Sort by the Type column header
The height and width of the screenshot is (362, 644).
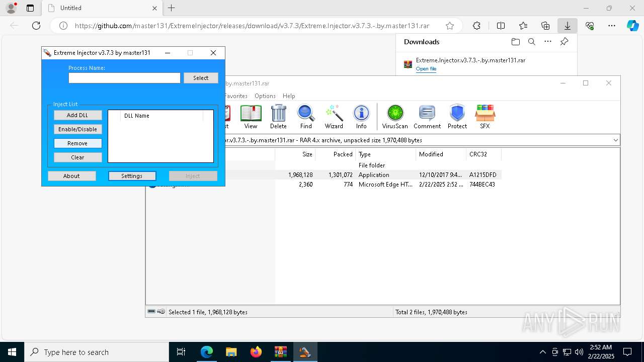click(385, 154)
